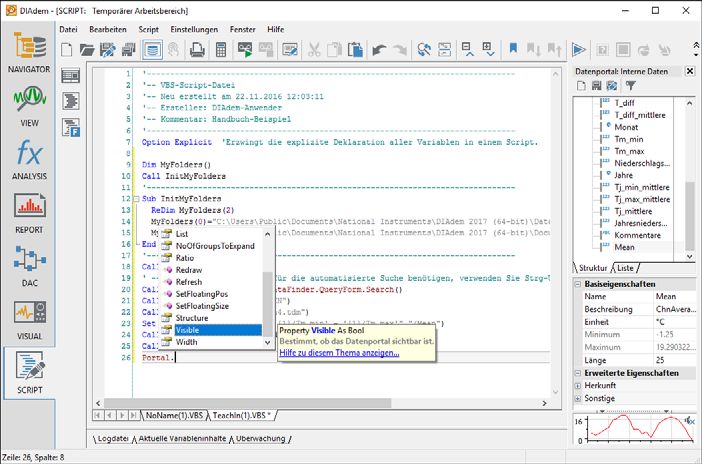Screen dimensions: 702x464
Task: Paste from clipboard in toolbar
Action: pyautogui.click(x=355, y=50)
